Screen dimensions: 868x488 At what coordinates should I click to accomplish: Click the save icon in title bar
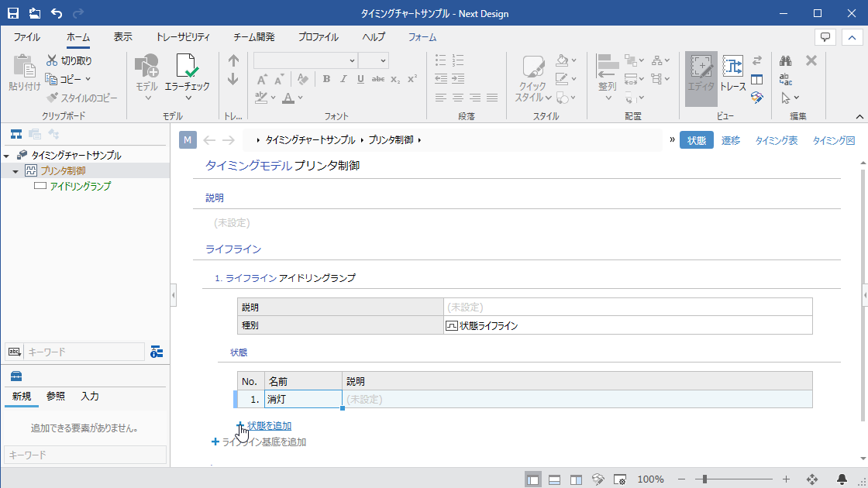[12, 13]
